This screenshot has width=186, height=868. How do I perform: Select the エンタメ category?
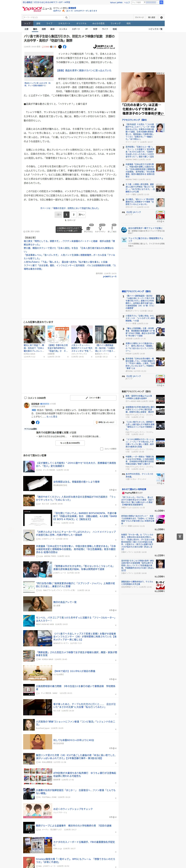63,29
